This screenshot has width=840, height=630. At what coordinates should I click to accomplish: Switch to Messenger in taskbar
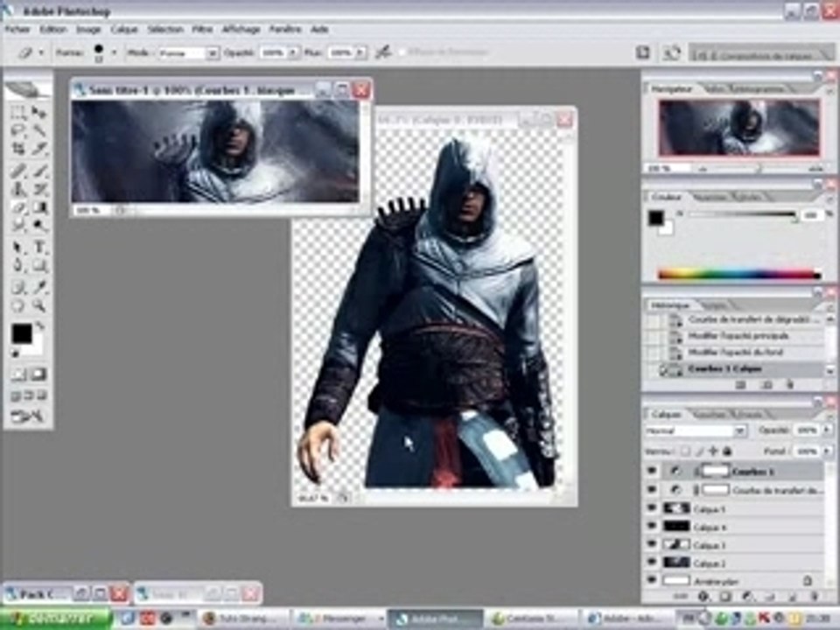(x=341, y=619)
